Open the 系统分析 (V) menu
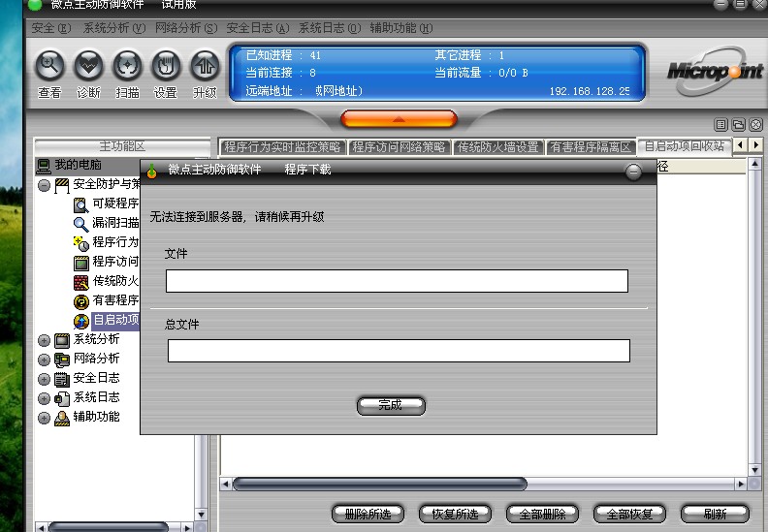This screenshot has width=768, height=532. 114,28
